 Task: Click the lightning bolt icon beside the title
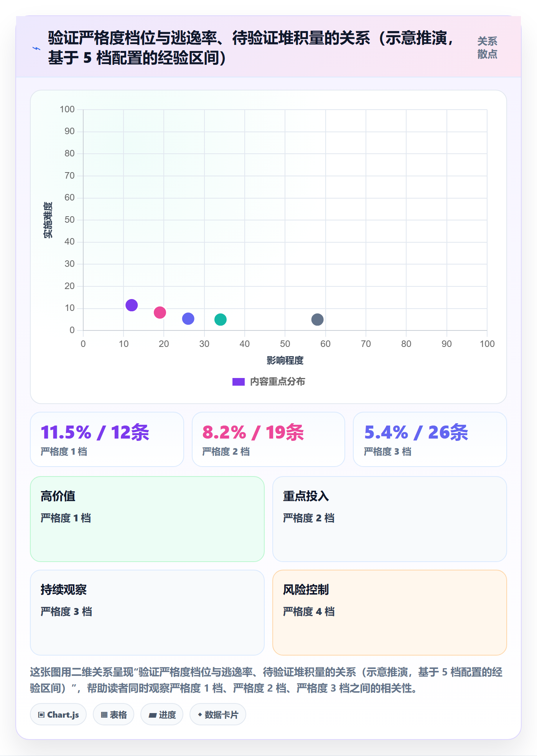[36, 48]
